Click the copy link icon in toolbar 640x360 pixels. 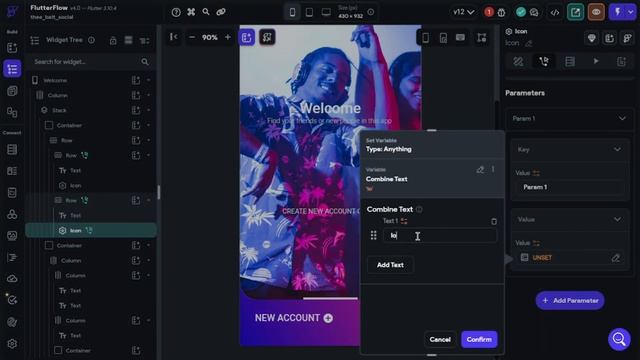pos(221,12)
